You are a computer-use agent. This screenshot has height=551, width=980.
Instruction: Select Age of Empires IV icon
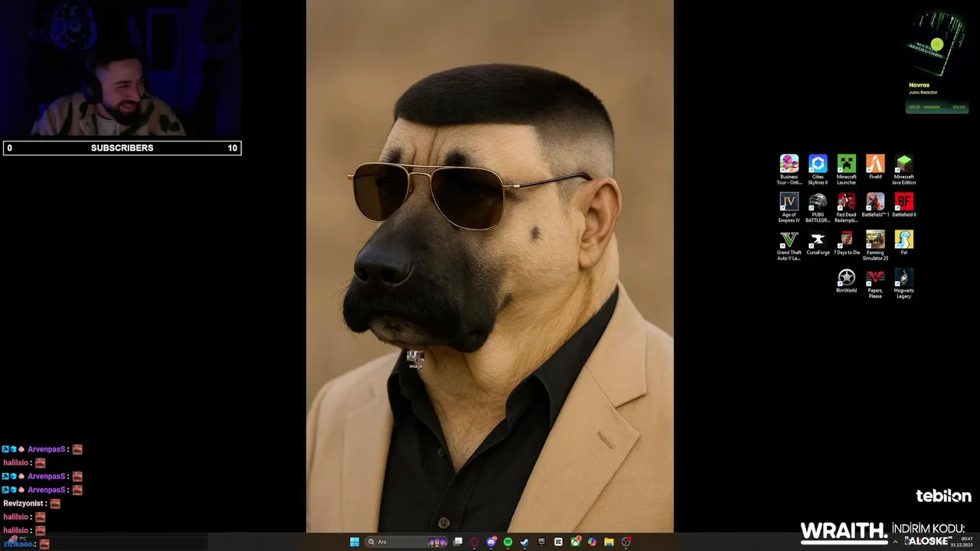click(789, 207)
